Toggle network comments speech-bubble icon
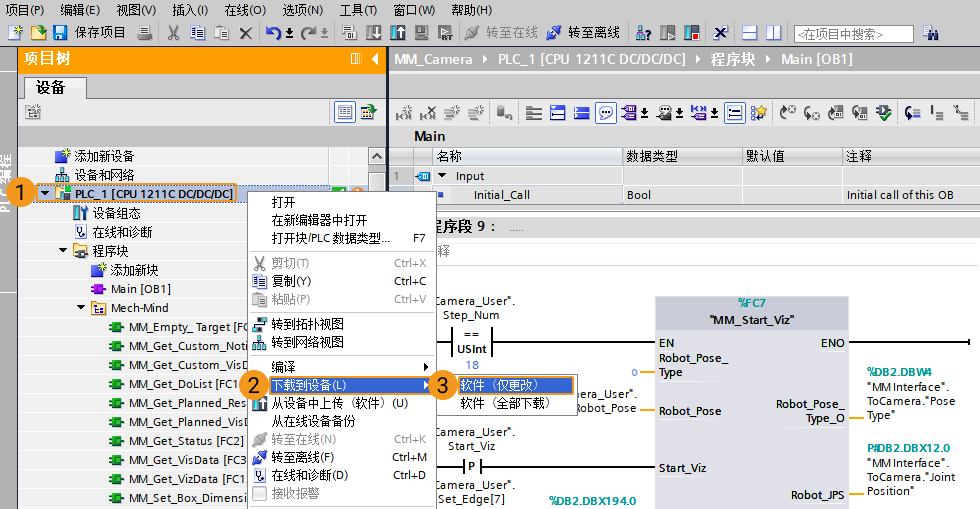Image resolution: width=980 pixels, height=509 pixels. pyautogui.click(x=606, y=113)
